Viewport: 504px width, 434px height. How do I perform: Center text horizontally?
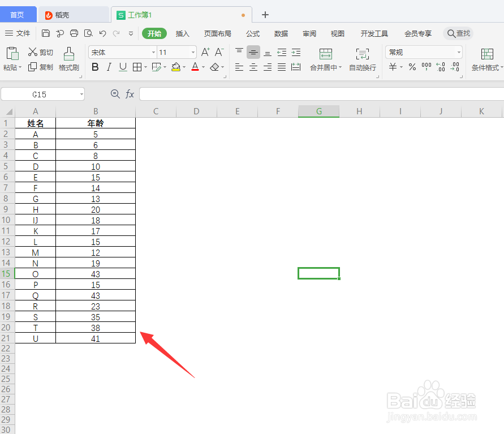click(x=253, y=67)
